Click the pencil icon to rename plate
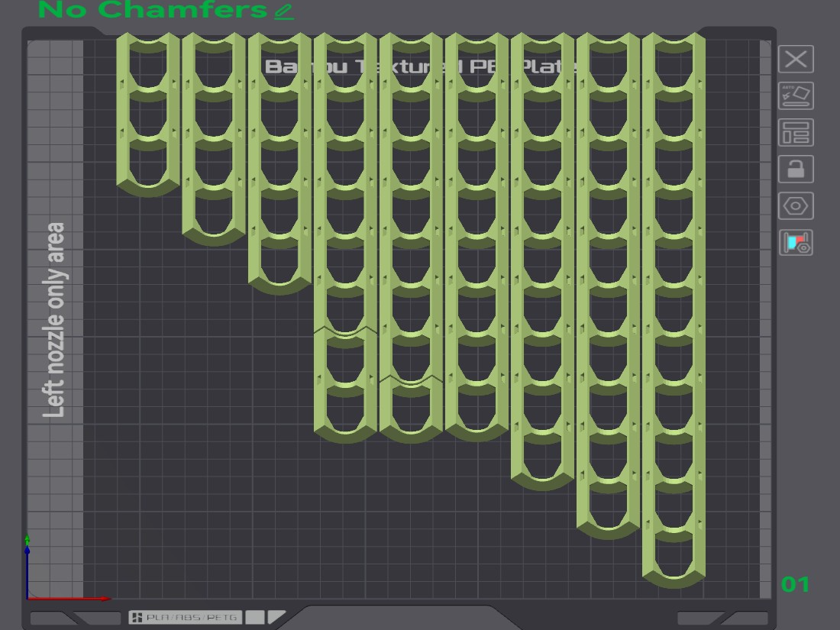The height and width of the screenshot is (630, 840). coord(283,11)
